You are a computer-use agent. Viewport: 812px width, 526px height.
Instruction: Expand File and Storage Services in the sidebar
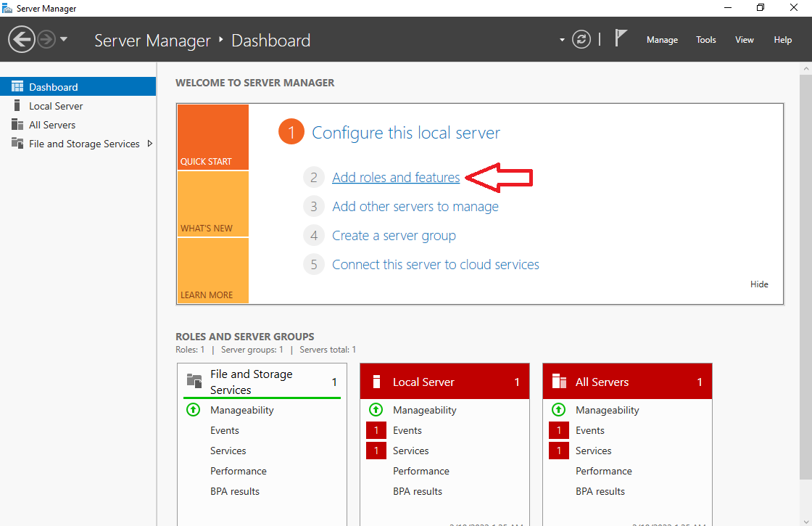point(151,144)
